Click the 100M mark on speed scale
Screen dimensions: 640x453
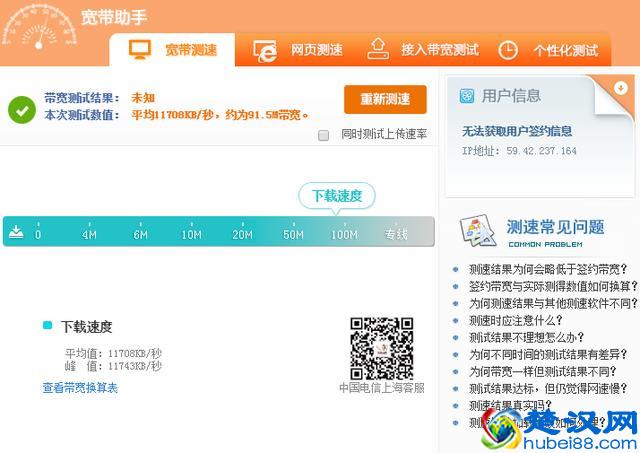pos(344,235)
